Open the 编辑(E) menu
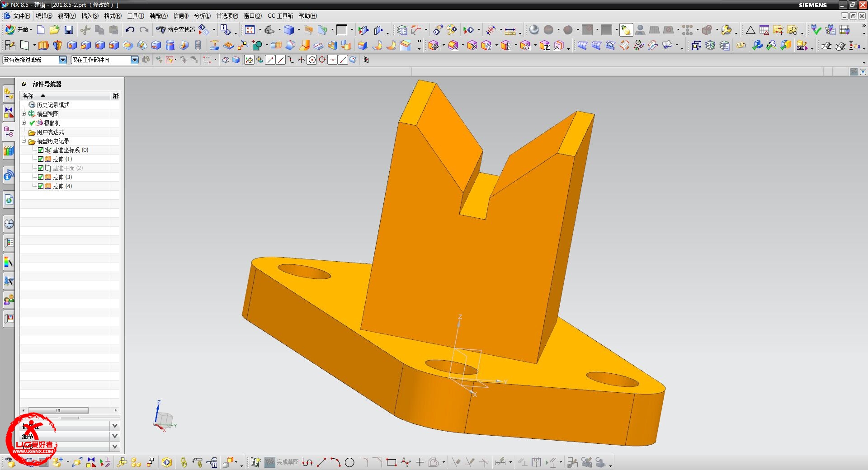Screen dimensions: 868x470 point(44,16)
